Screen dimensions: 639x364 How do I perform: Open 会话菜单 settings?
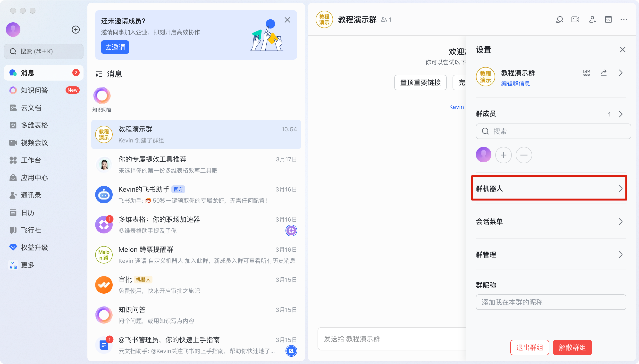[551, 222]
